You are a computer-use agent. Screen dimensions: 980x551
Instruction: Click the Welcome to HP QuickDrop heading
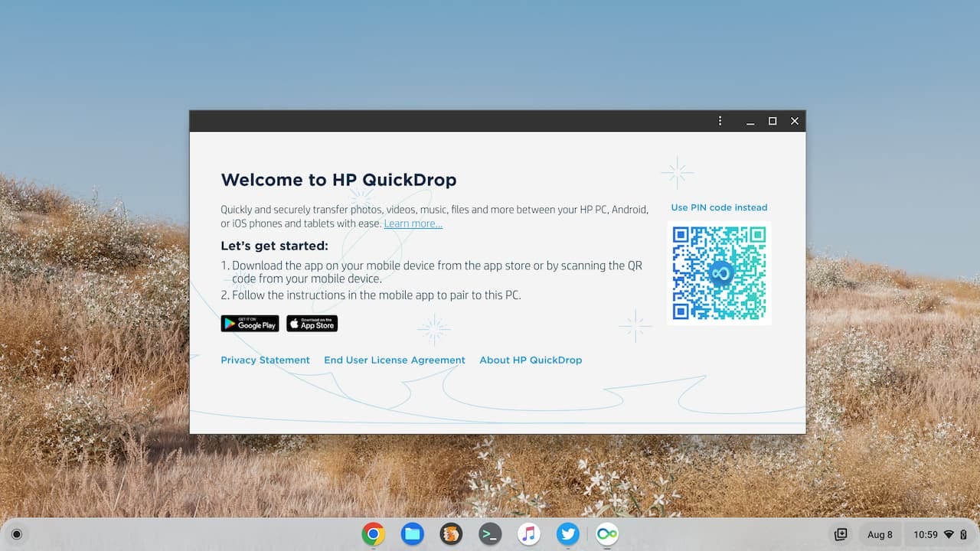338,180
